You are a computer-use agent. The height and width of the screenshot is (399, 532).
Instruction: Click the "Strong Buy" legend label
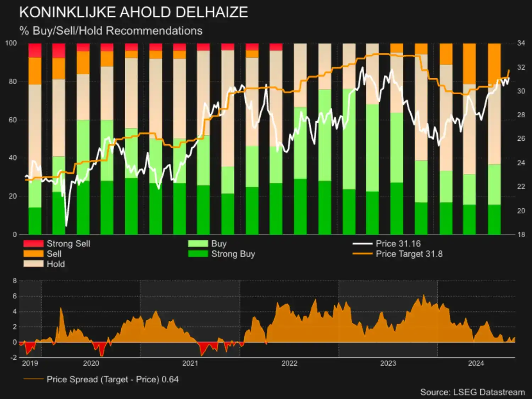pos(233,254)
